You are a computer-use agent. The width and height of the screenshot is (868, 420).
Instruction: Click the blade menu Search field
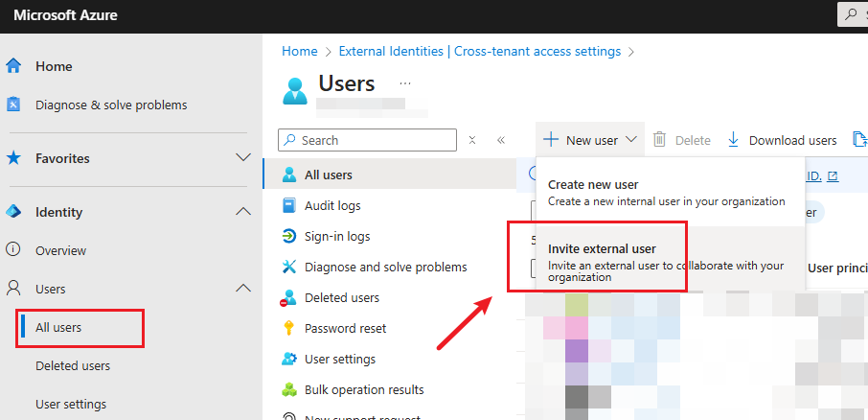tap(367, 140)
